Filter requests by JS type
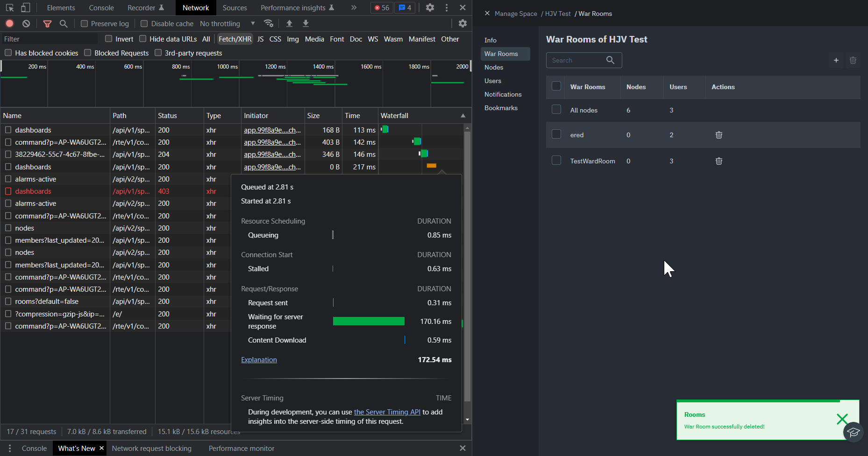Viewport: 868px width, 456px height. [260, 39]
